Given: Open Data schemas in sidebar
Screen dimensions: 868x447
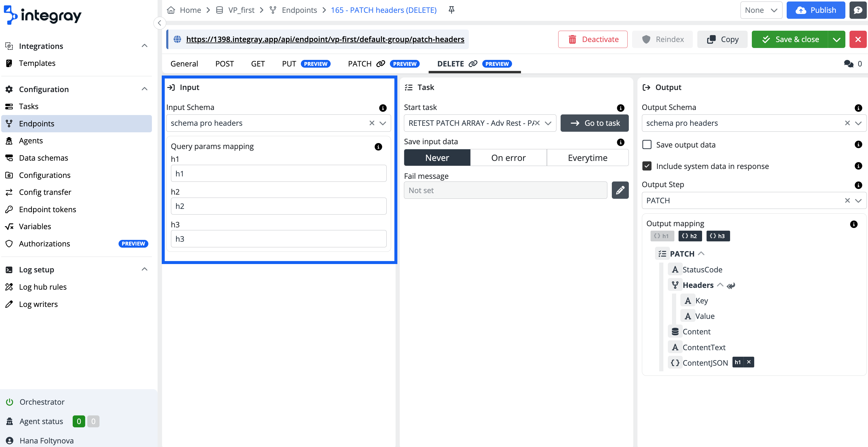Looking at the screenshot, I should click(43, 158).
